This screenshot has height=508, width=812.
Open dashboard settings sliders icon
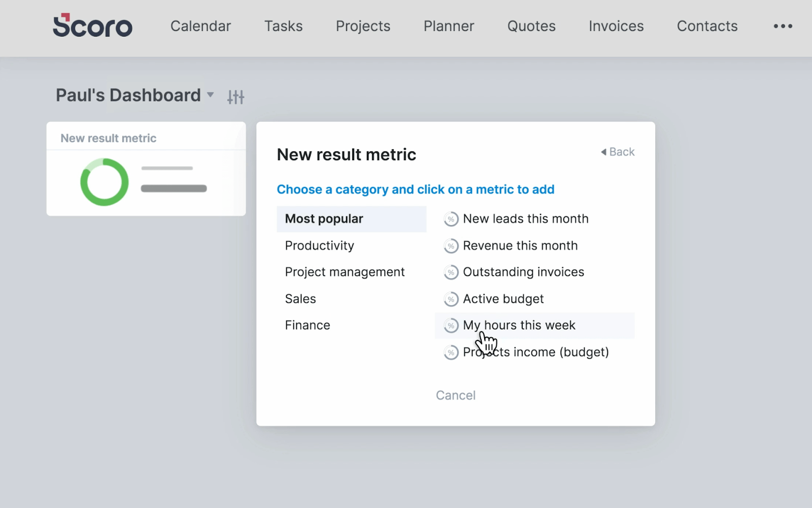point(236,97)
